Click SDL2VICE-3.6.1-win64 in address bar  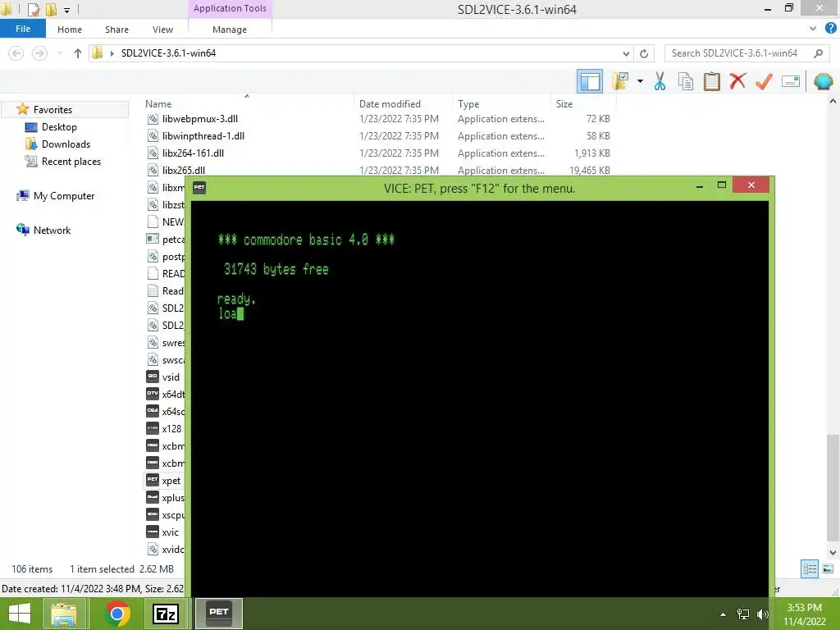(168, 53)
